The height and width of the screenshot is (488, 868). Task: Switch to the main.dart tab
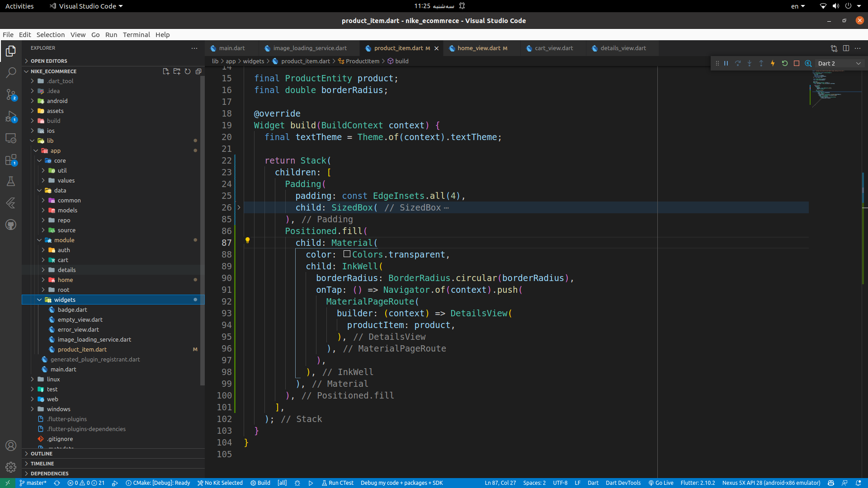(x=232, y=48)
